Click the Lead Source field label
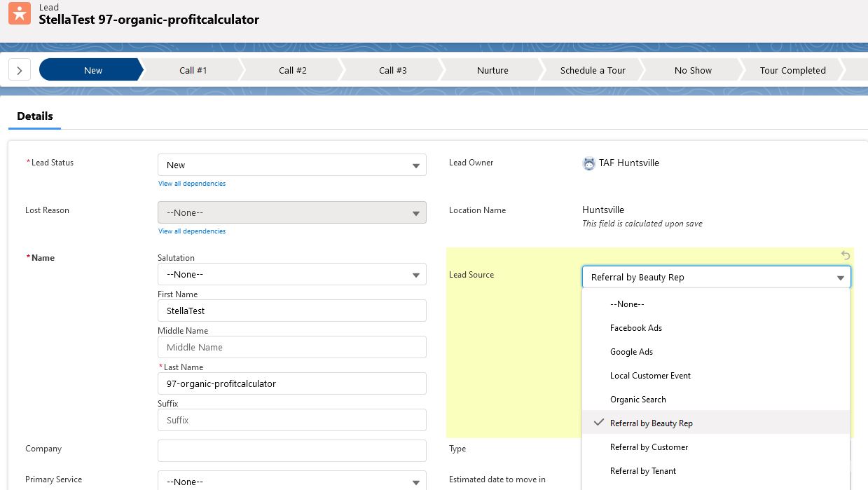Viewport: 868px width, 490px height. pos(471,275)
